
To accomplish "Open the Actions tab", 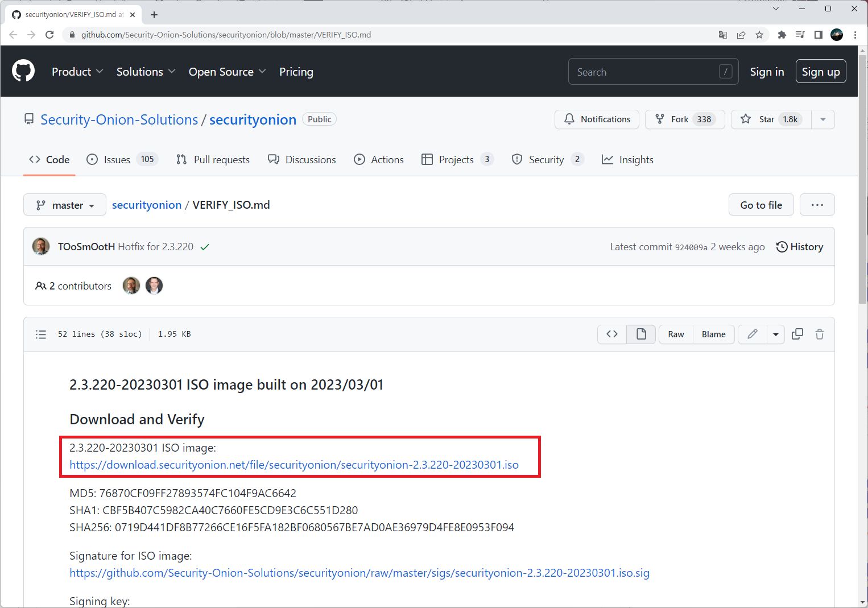I will pos(379,160).
